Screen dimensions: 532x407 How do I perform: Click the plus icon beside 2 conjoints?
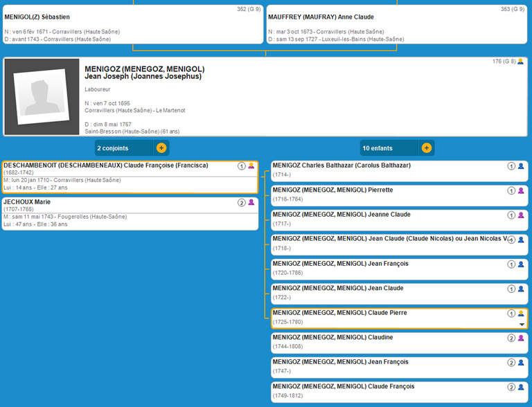[161, 148]
